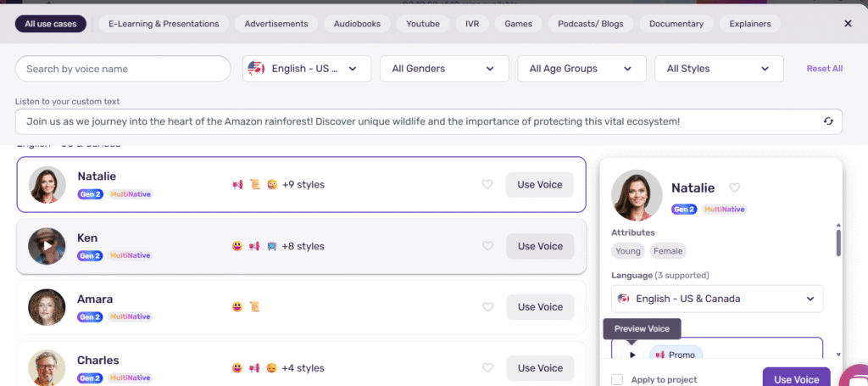
Task: Favorite the Amara voice heart icon
Action: [x=487, y=307]
